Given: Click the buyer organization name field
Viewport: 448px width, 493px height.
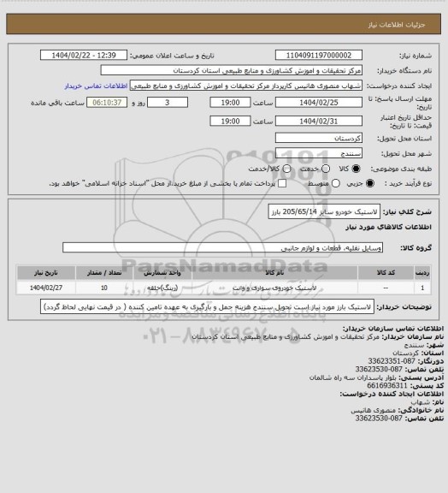Looking at the screenshot, I should pyautogui.click(x=231, y=70).
